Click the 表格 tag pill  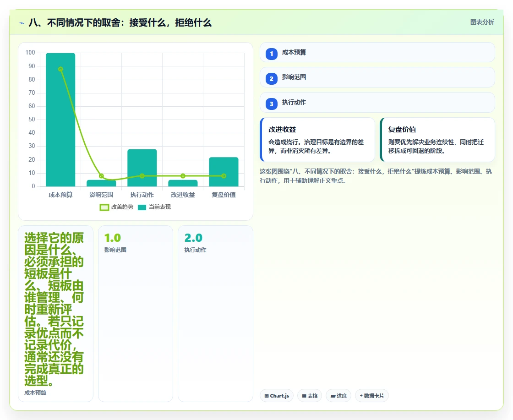coord(310,396)
